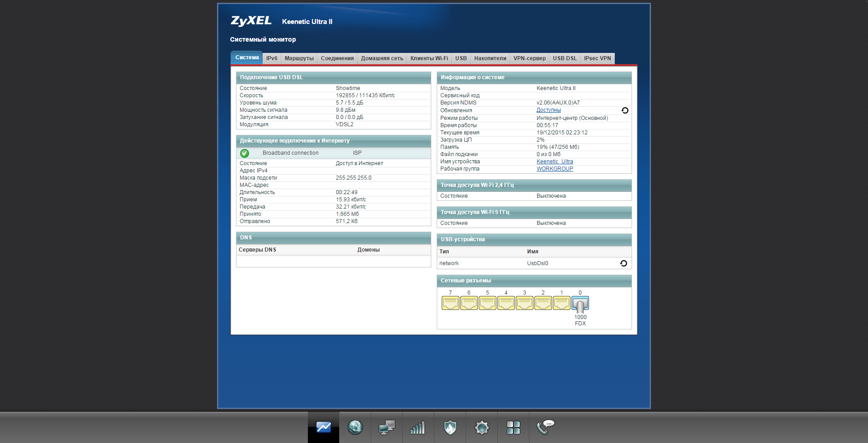Click the Keenetic Ultra II title
This screenshot has width=868, height=443.
pos(307,22)
